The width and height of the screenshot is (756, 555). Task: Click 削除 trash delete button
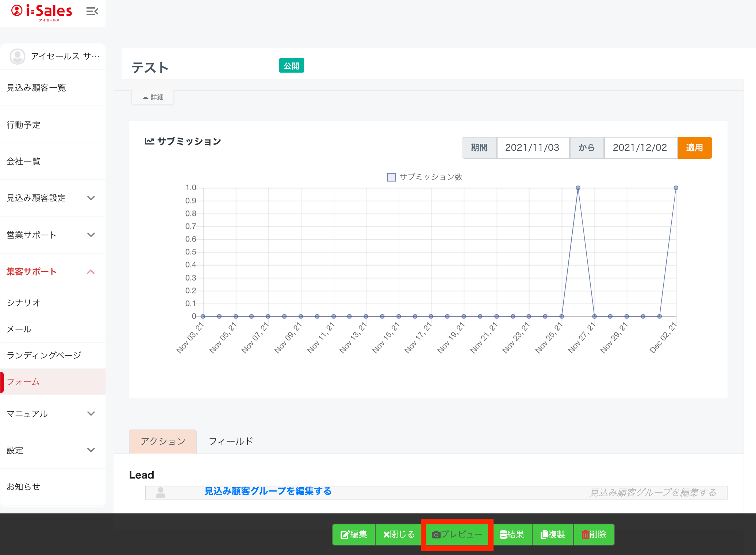click(x=594, y=535)
